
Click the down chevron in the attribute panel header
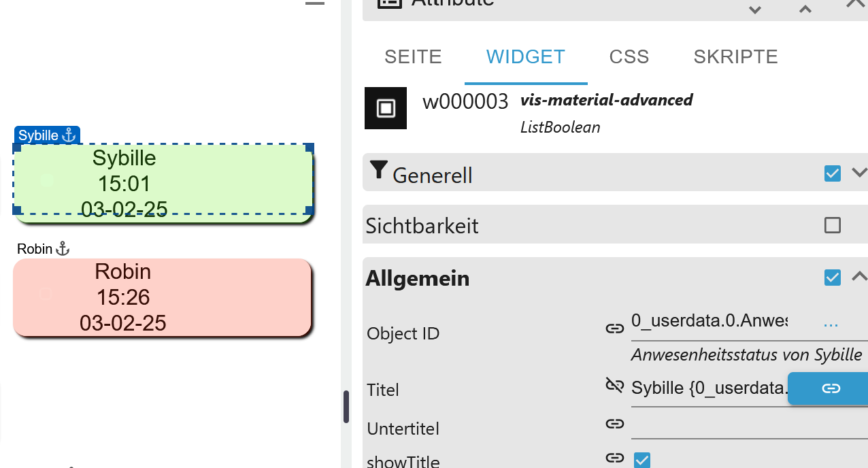pyautogui.click(x=754, y=10)
